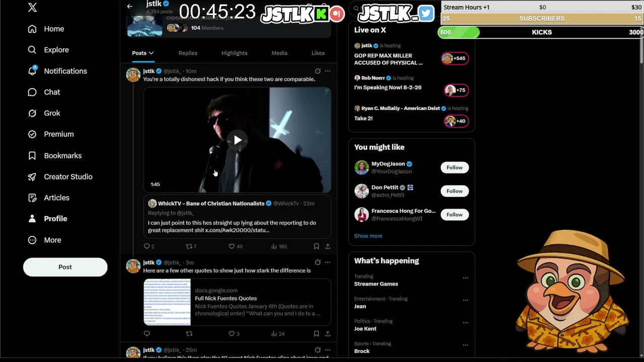Screen dimensions: 644x362
Task: Open the Posts tab dropdown
Action: coord(143,53)
